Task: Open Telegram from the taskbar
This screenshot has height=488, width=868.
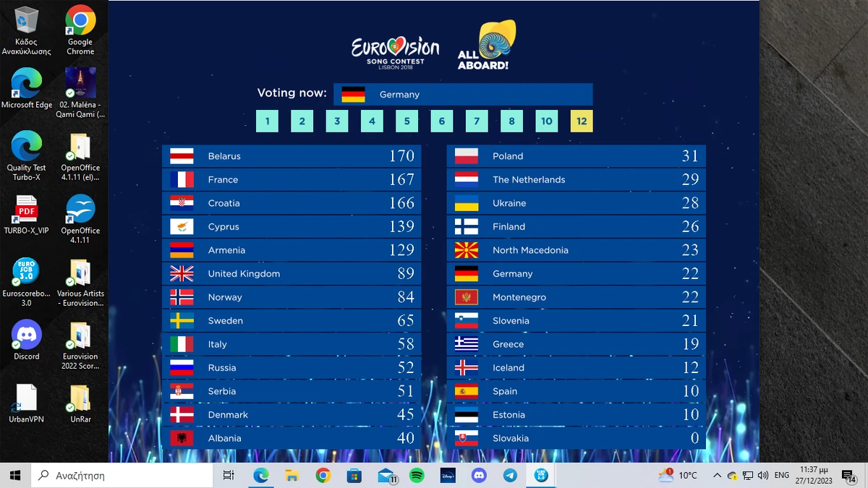Action: [x=509, y=476]
